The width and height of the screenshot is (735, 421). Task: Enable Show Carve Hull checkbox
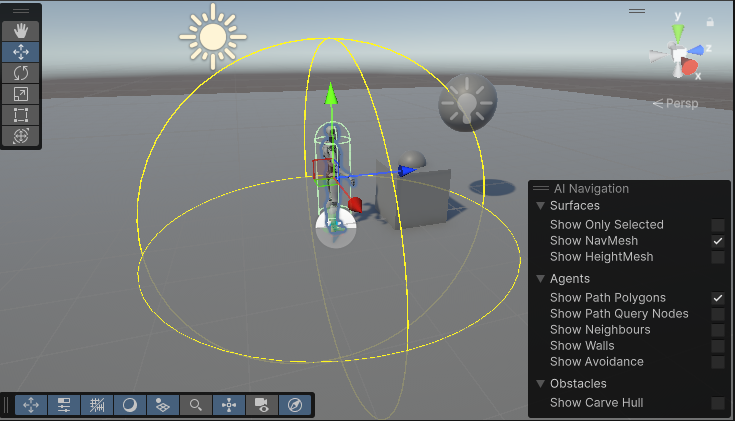click(x=718, y=403)
